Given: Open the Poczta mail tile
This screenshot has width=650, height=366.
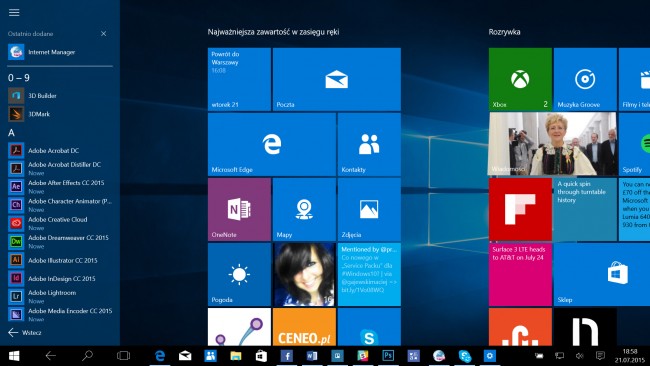Looking at the screenshot, I should click(x=337, y=79).
